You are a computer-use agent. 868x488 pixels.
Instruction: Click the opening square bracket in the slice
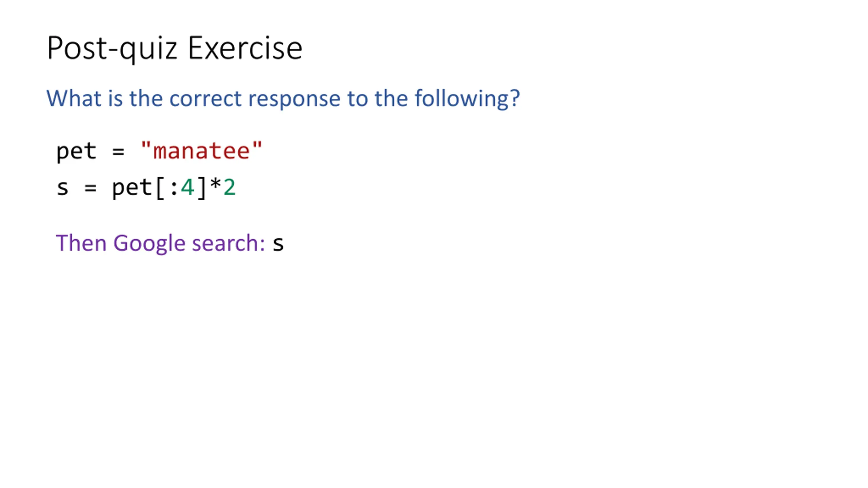click(160, 188)
